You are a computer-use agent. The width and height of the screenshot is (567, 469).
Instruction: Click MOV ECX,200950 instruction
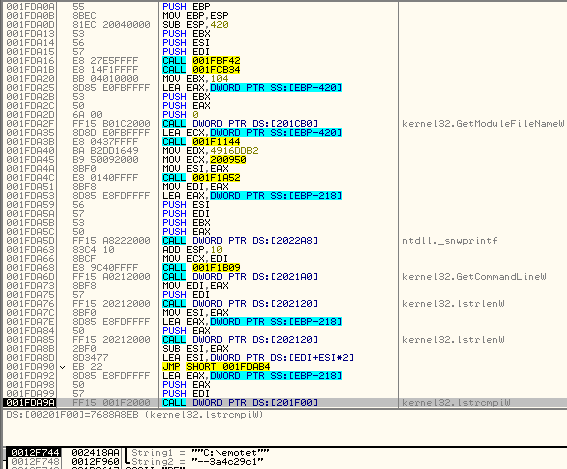[x=204, y=159]
